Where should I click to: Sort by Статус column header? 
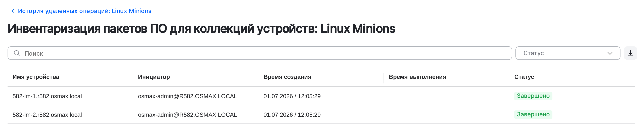coord(524,77)
